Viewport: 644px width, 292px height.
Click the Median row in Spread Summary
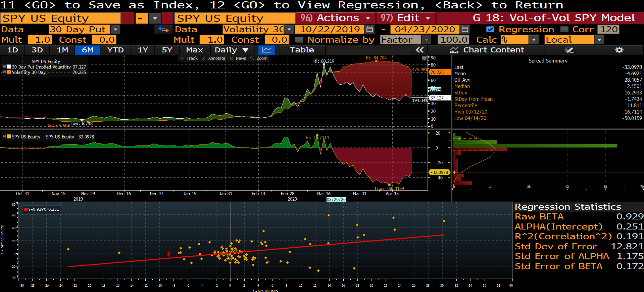(x=548, y=86)
